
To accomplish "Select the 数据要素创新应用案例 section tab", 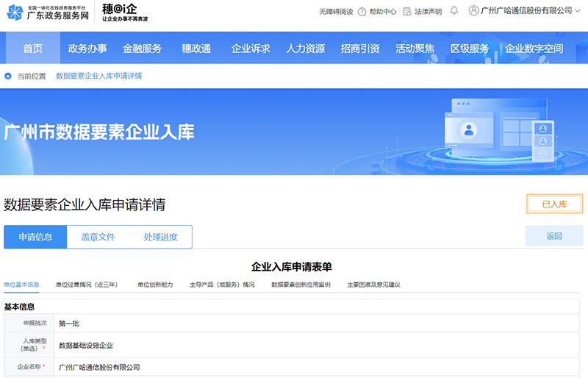I will [301, 285].
